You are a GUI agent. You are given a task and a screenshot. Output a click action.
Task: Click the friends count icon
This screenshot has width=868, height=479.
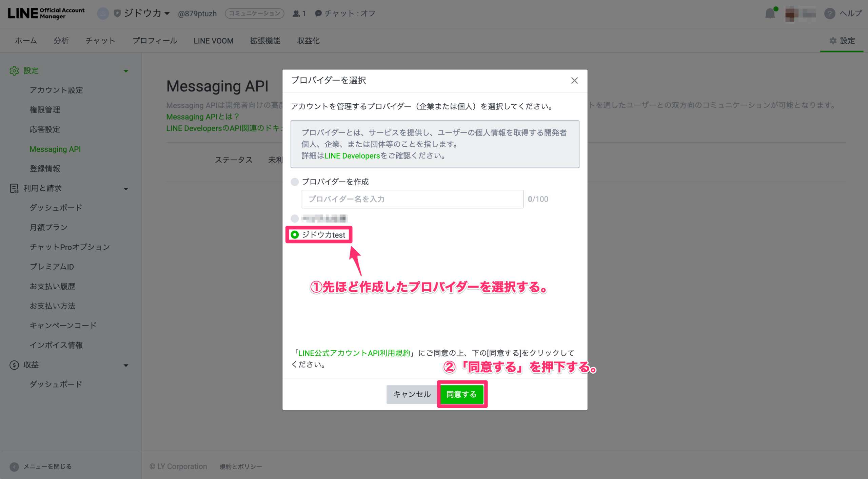click(x=296, y=14)
